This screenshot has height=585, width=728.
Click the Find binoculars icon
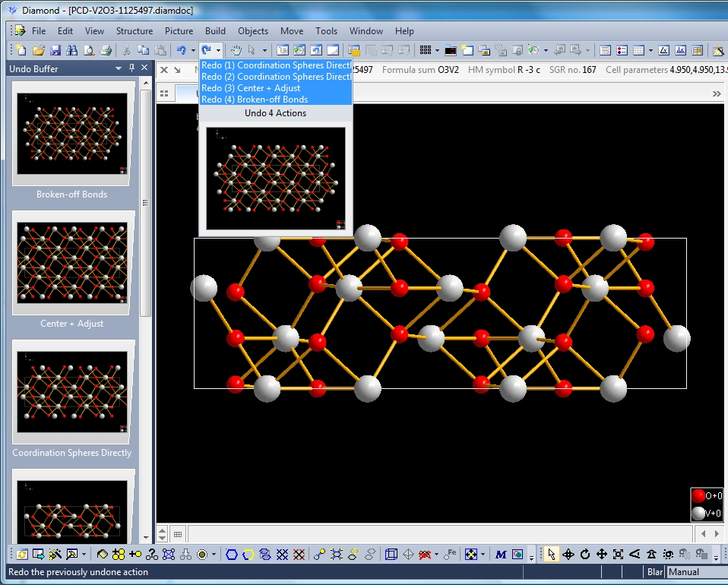pyautogui.click(x=71, y=50)
